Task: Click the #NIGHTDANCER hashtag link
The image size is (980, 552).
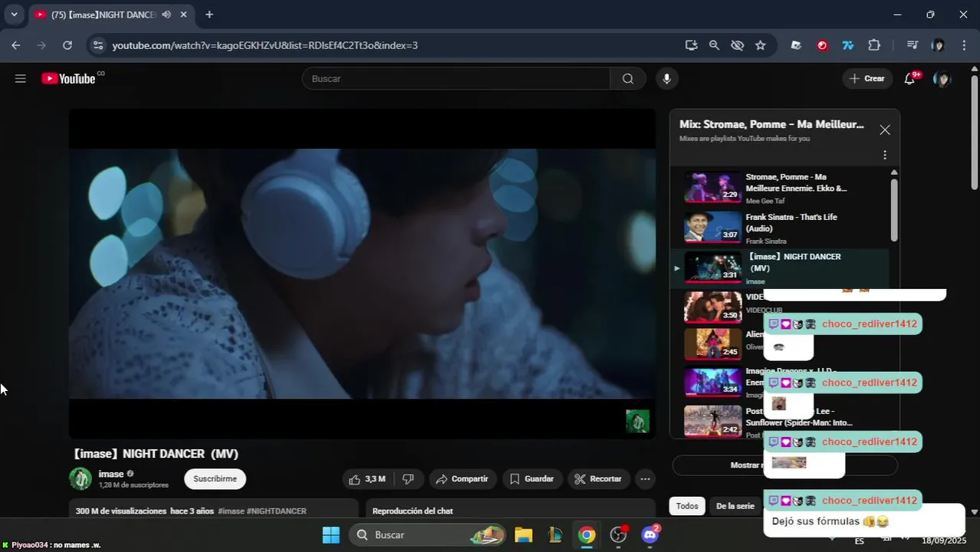Action: (x=276, y=511)
